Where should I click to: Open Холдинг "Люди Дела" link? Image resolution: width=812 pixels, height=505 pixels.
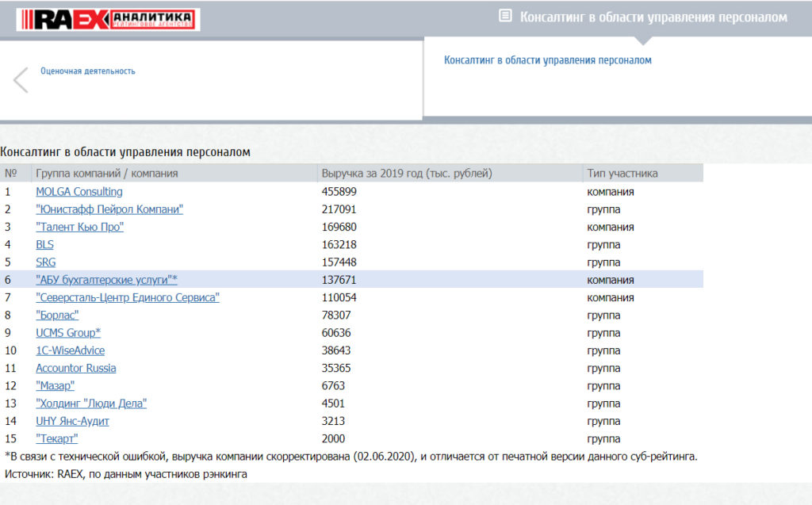point(91,404)
